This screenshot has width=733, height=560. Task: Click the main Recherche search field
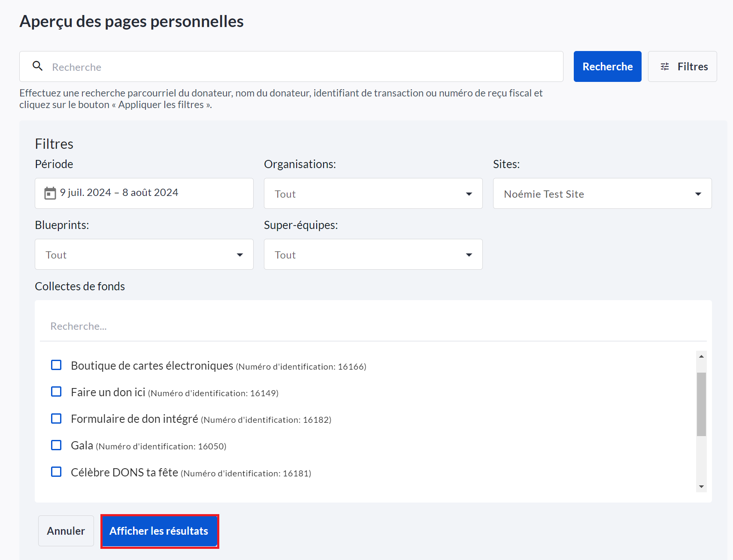300,67
